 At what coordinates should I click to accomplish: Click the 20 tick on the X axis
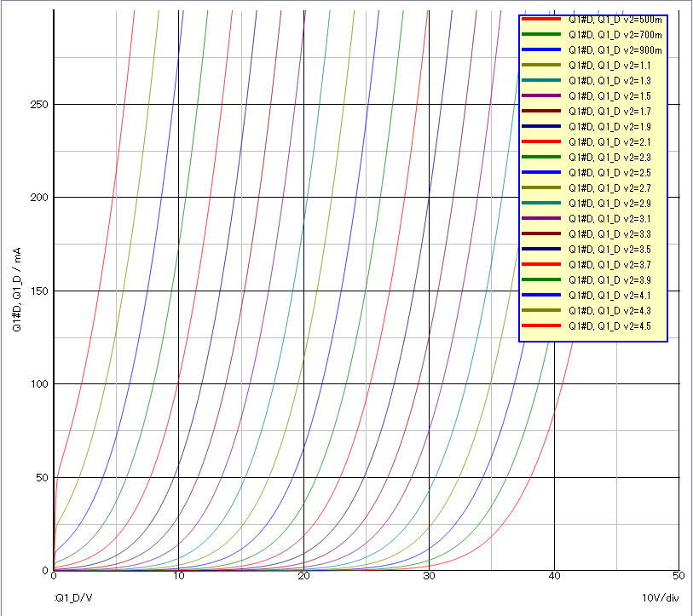[x=303, y=576]
